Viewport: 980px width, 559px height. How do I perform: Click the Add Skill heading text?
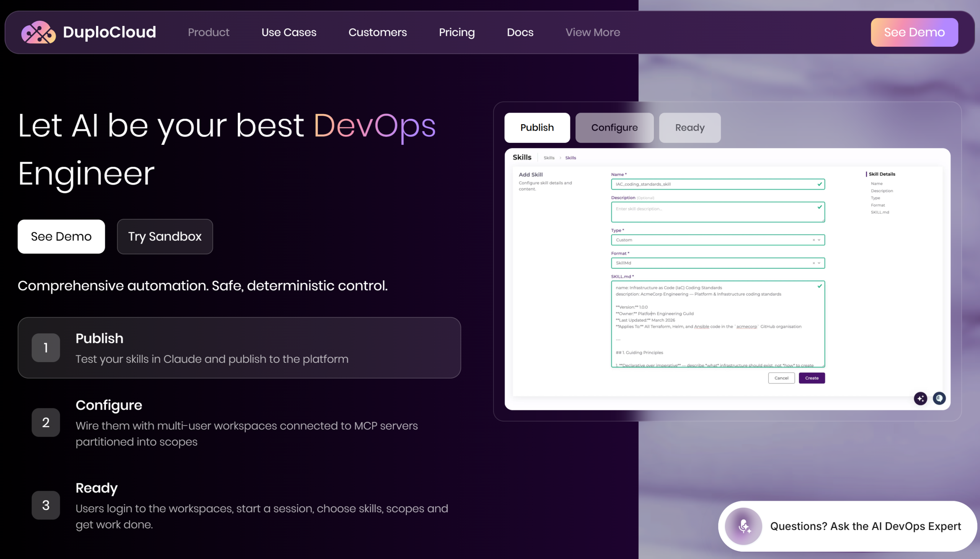(x=531, y=175)
